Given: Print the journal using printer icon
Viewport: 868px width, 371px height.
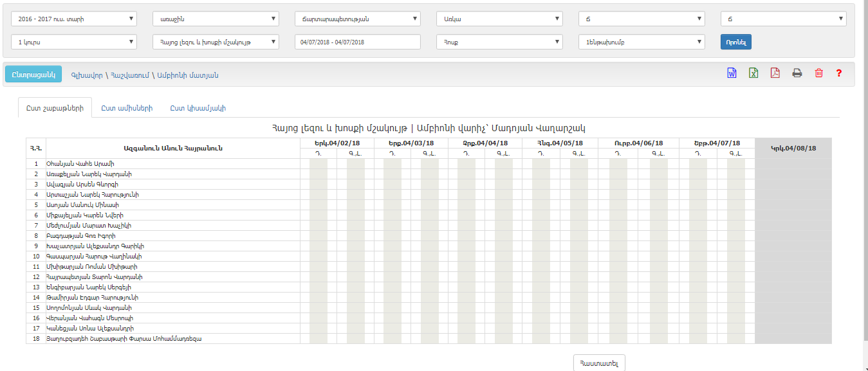Looking at the screenshot, I should click(797, 73).
